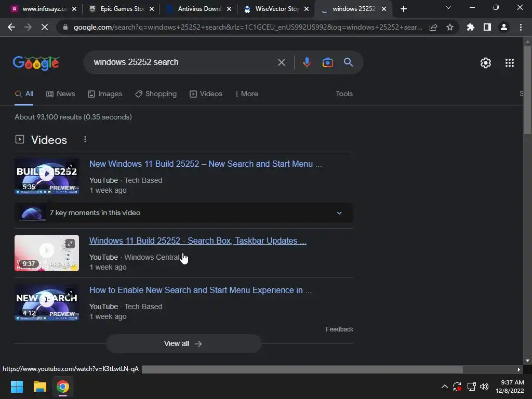Clear the Google search box
This screenshot has width=532, height=399.
tap(282, 62)
